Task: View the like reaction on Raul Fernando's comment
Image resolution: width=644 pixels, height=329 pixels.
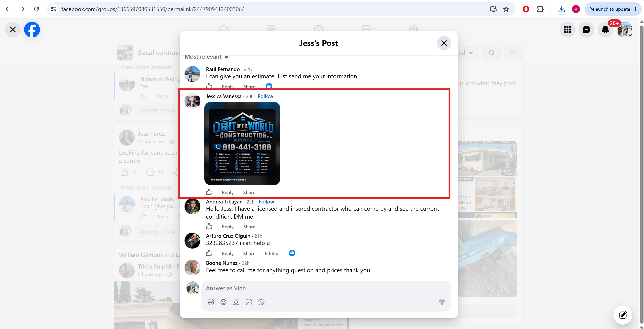Action: click(269, 86)
